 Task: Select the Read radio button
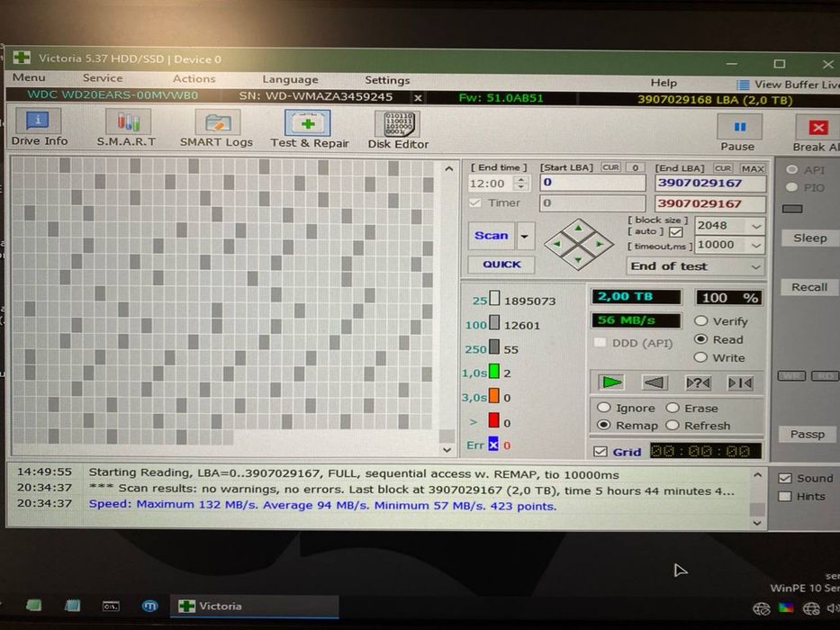pos(700,339)
